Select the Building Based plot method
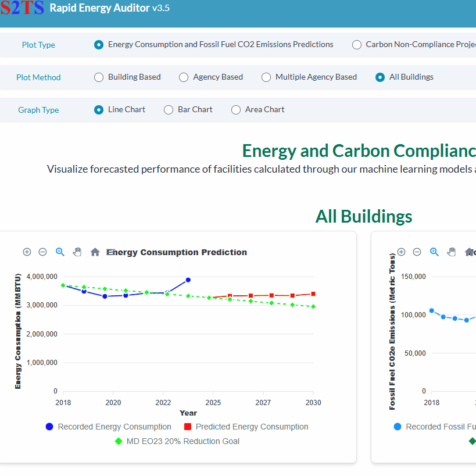The image size is (476, 476). [x=99, y=77]
